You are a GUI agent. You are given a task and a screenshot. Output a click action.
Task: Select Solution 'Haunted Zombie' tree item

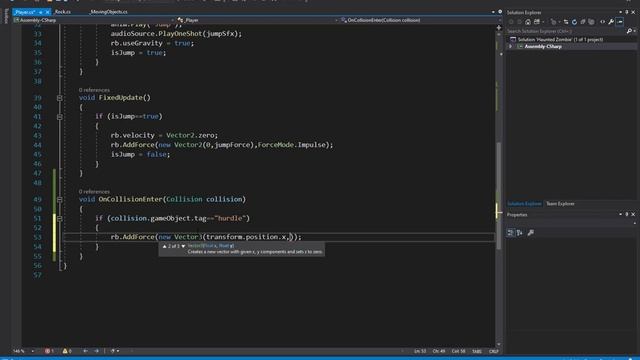(x=560, y=40)
